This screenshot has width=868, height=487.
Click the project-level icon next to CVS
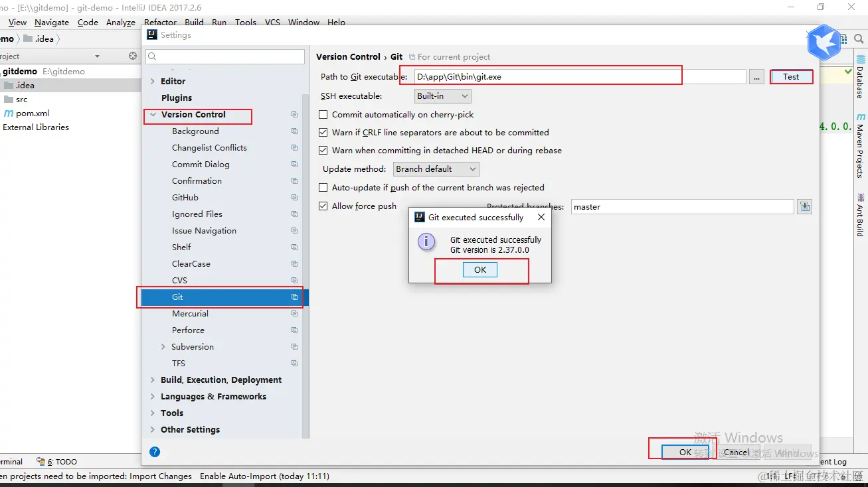click(294, 281)
